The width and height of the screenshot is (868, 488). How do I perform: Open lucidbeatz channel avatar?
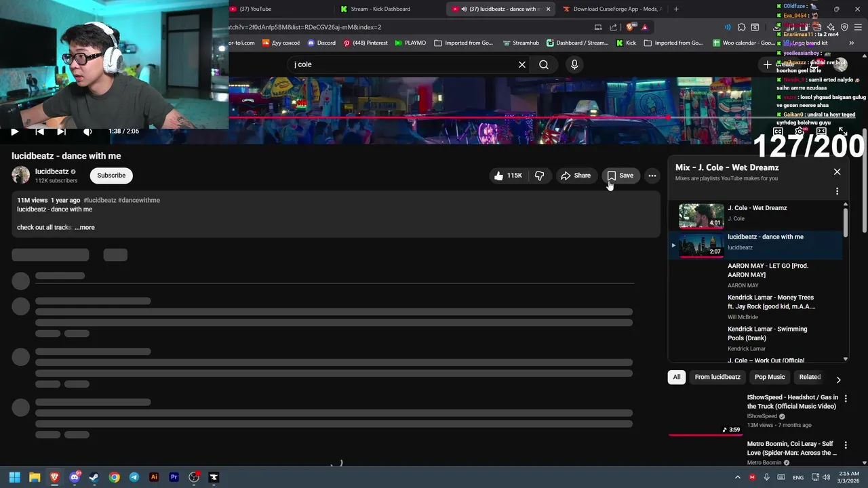coord(21,176)
